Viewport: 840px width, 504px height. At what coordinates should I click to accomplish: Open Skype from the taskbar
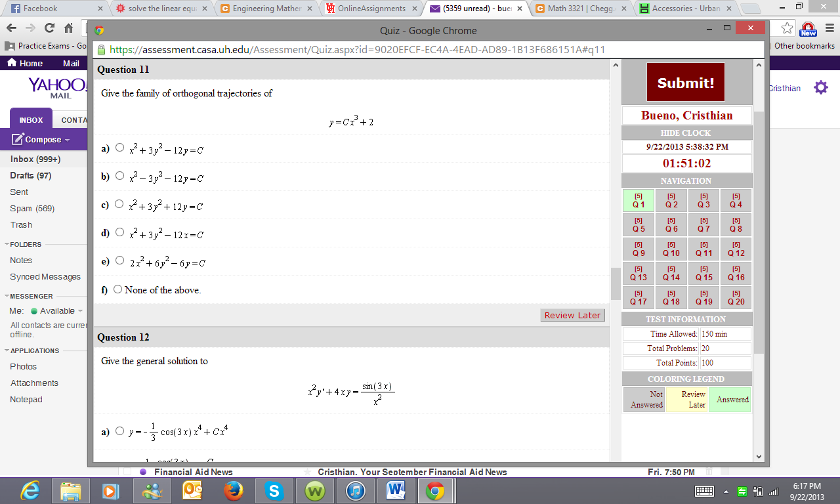pos(274,490)
